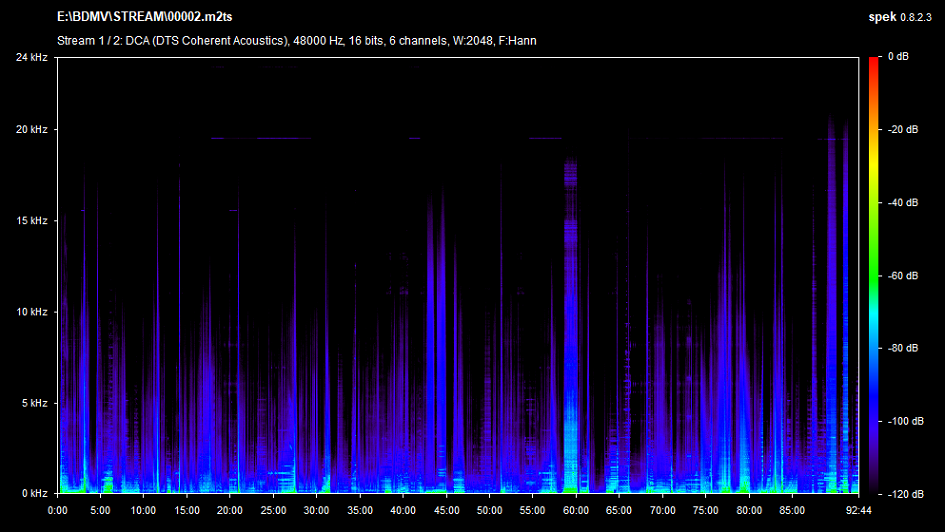This screenshot has width=945, height=532.
Task: Select the 45:00 time axis marker
Action: [x=446, y=510]
